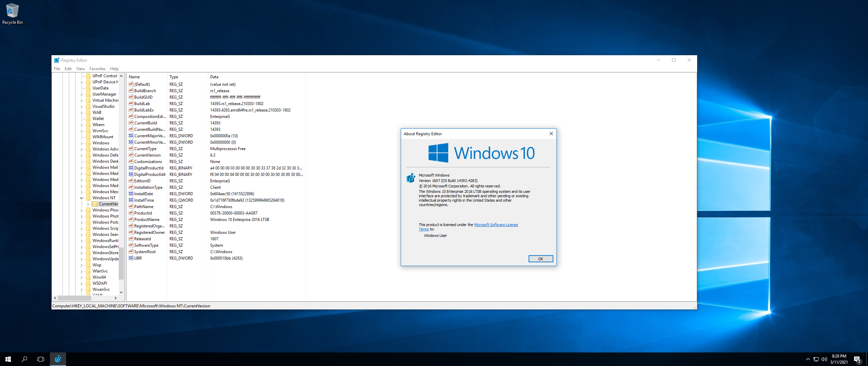Screen dimensions: 868x366
Task: Select the PathName value row
Action: click(216, 206)
